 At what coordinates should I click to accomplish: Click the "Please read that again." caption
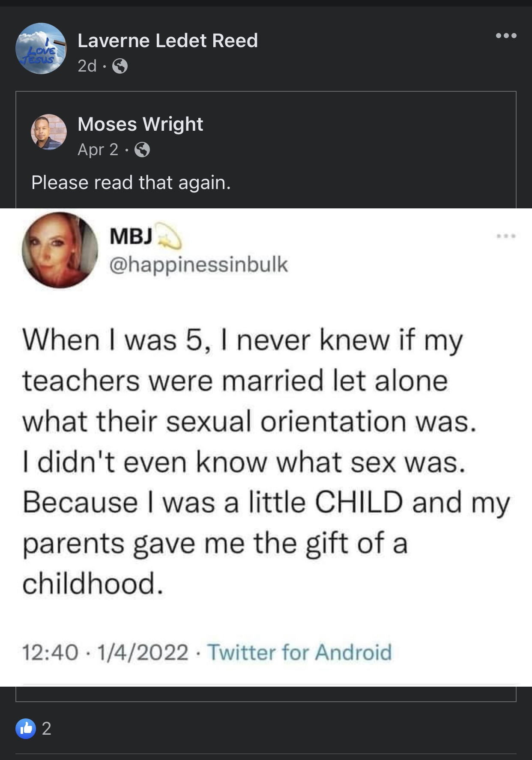pyautogui.click(x=131, y=183)
